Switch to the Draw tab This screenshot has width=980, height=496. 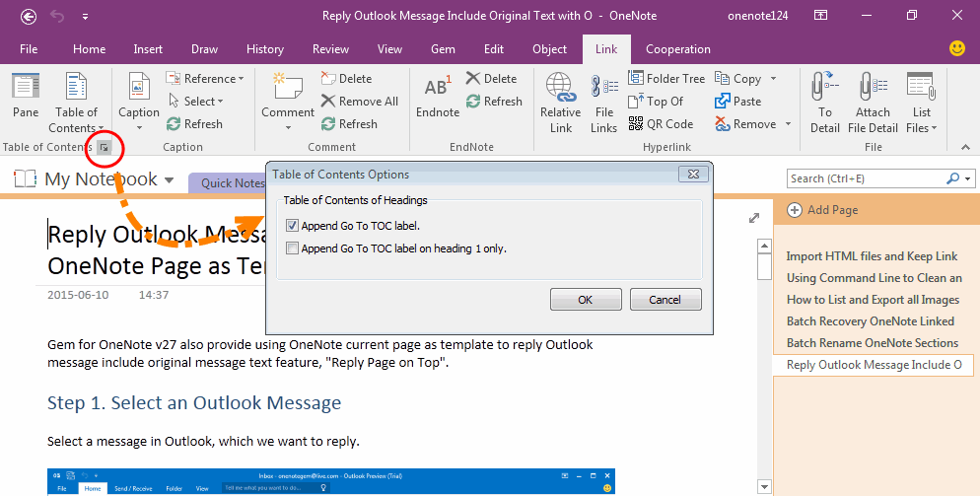tap(204, 48)
